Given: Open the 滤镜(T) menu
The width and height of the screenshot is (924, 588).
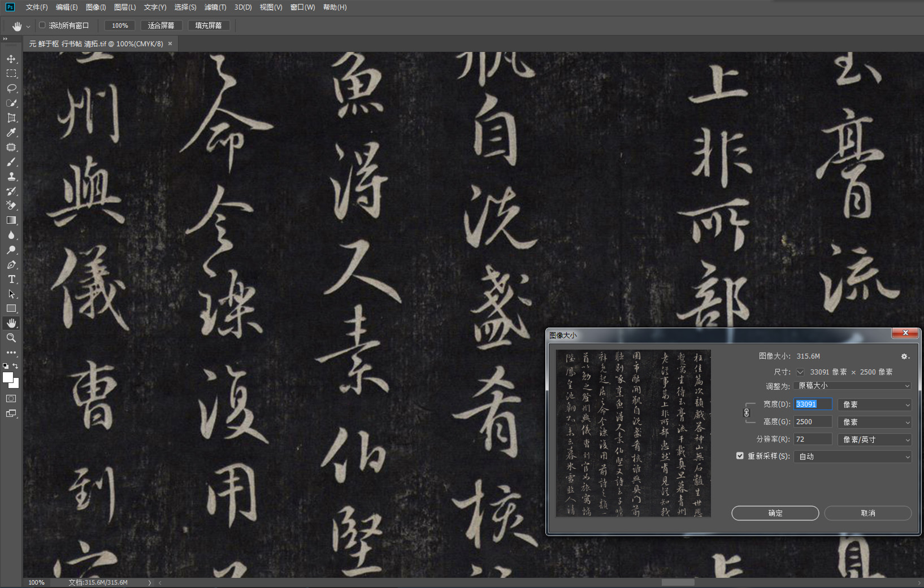Looking at the screenshot, I should click(x=215, y=7).
